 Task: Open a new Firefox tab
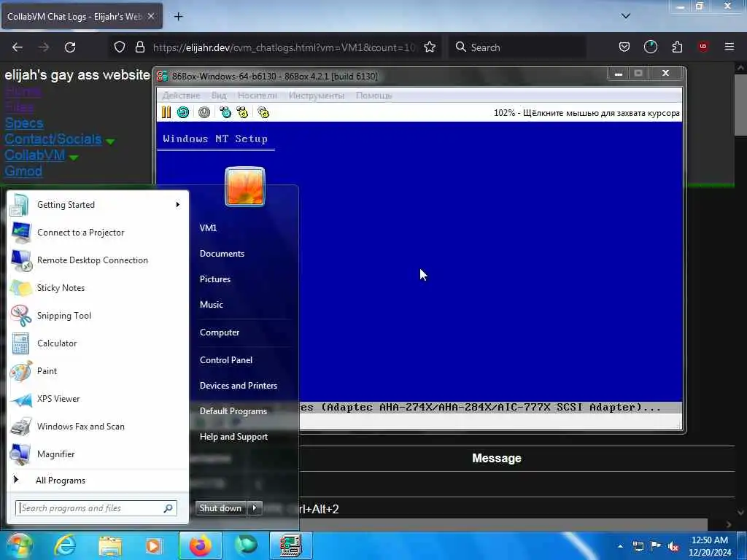(x=179, y=17)
